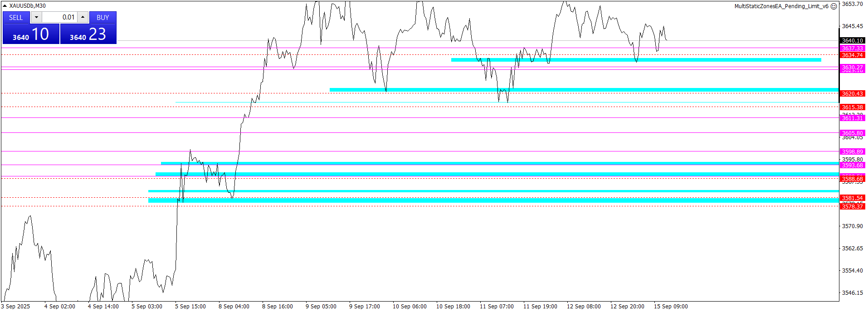Select the magenta price label 3605.80

point(853,133)
